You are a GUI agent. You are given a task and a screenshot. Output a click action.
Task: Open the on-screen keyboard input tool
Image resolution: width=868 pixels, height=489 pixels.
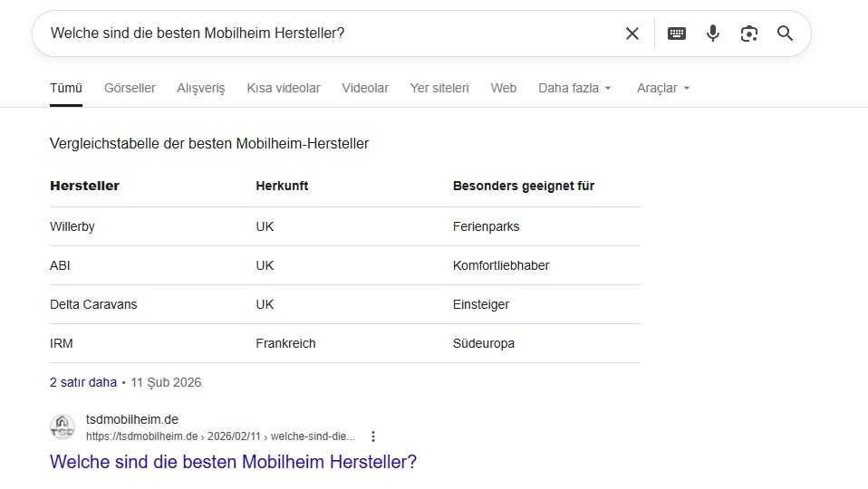pos(677,34)
